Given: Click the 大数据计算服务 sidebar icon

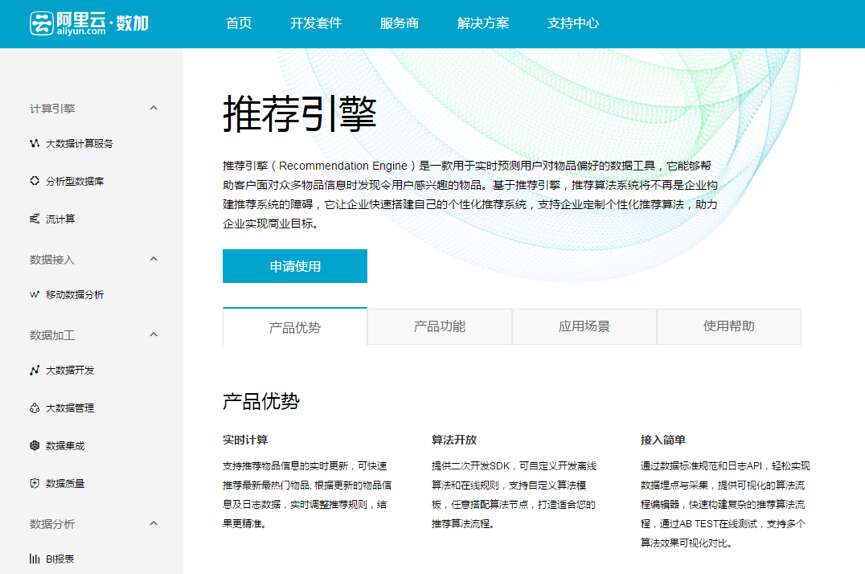Looking at the screenshot, I should pos(35,144).
